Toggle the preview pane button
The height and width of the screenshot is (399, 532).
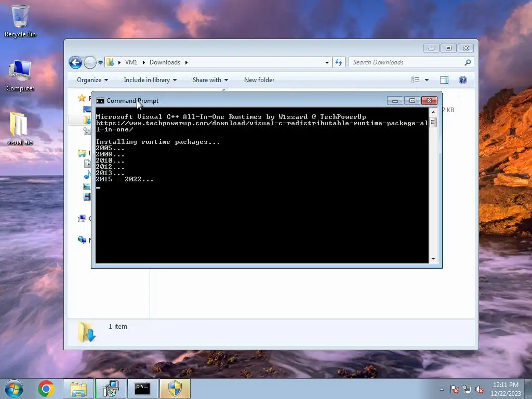click(x=444, y=80)
